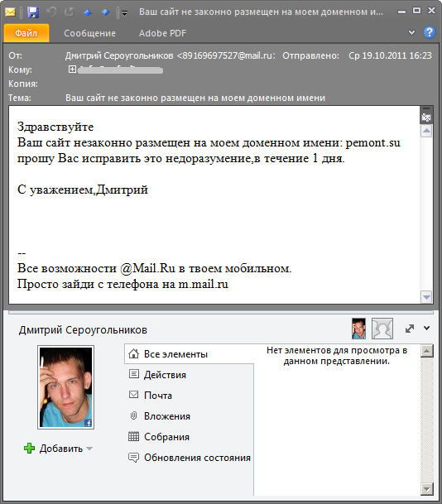Switch to the Сообщение ribbon tab

point(89,33)
